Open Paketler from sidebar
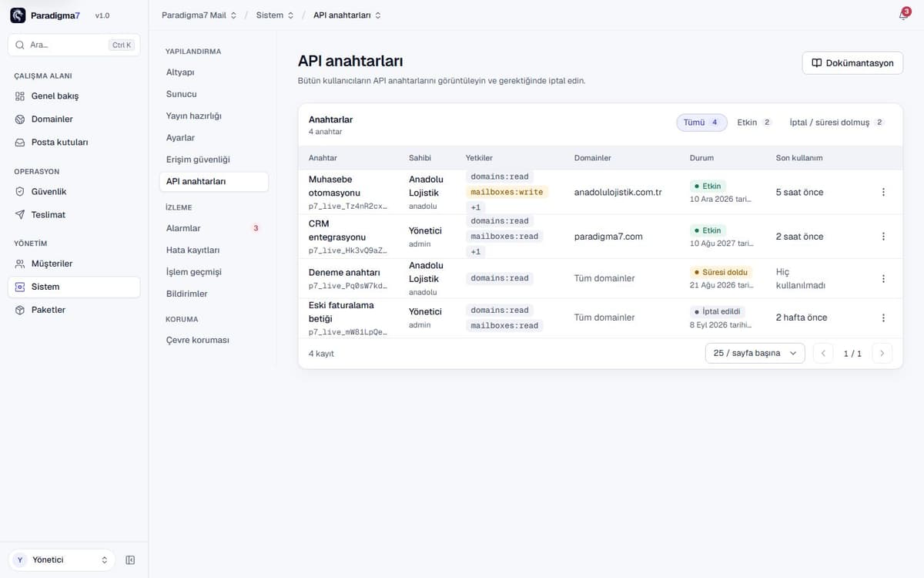This screenshot has height=578, width=924. point(74,310)
